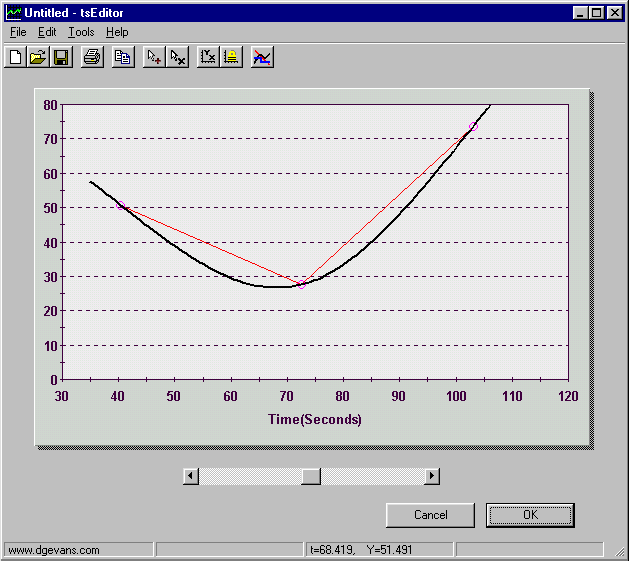Confirm with the OK button
629x561 pixels.
pyautogui.click(x=530, y=515)
